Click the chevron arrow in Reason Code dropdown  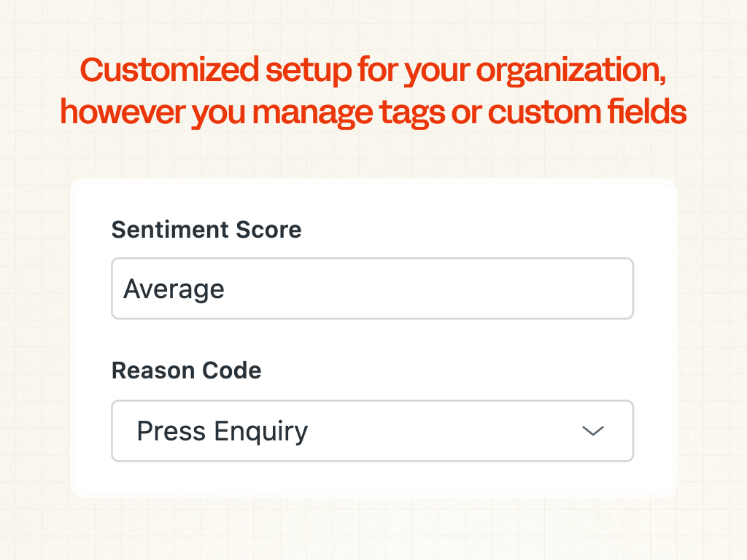click(593, 431)
